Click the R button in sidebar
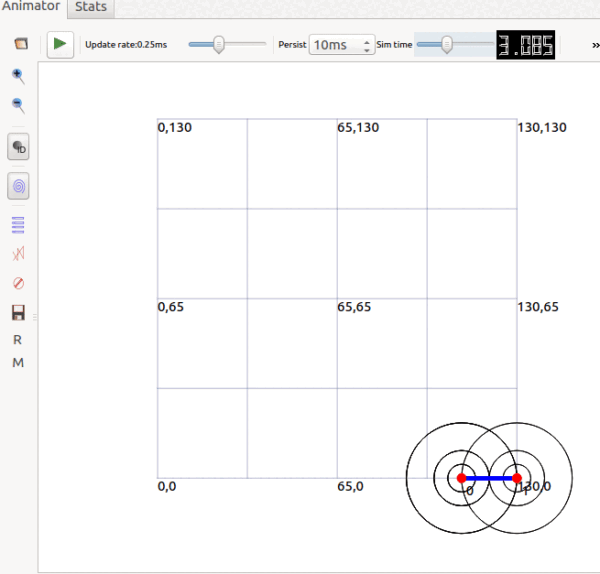The image size is (600, 574). [x=18, y=340]
